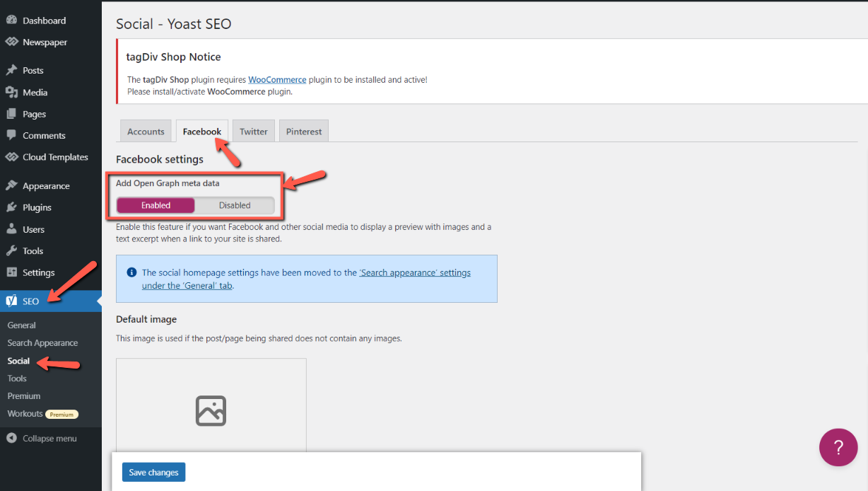Click the 'Social - Yoast SEO' heading
868x491 pixels.
pos(174,24)
